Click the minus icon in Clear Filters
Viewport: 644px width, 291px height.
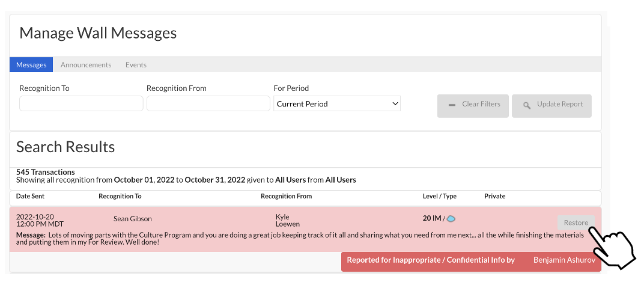coord(452,105)
